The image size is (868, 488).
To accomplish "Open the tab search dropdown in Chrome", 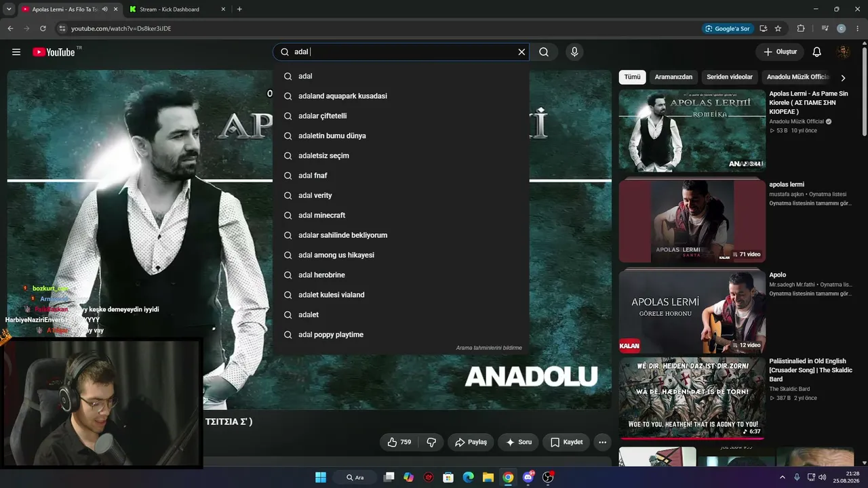I will 9,9.
